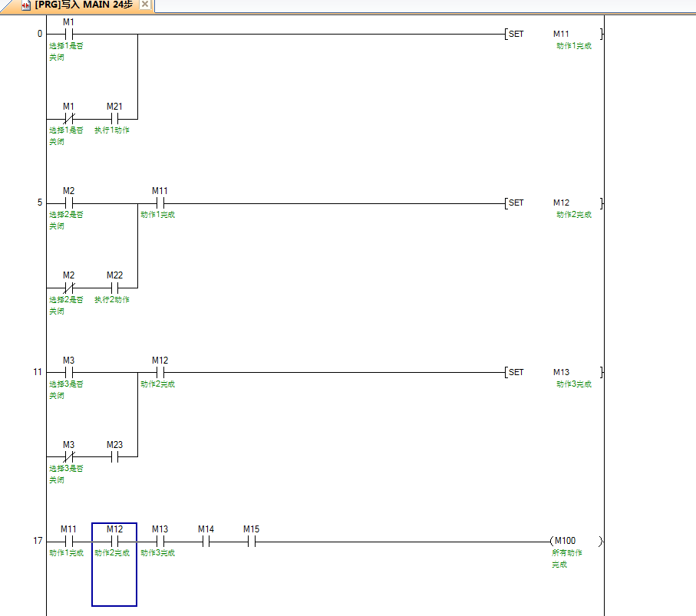
Task: Select the M14 contact
Action: pyautogui.click(x=206, y=541)
